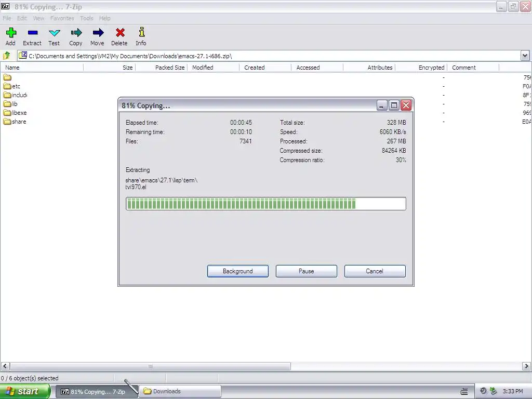Click the Add toolbar icon
This screenshot has width=532, height=399.
[11, 33]
